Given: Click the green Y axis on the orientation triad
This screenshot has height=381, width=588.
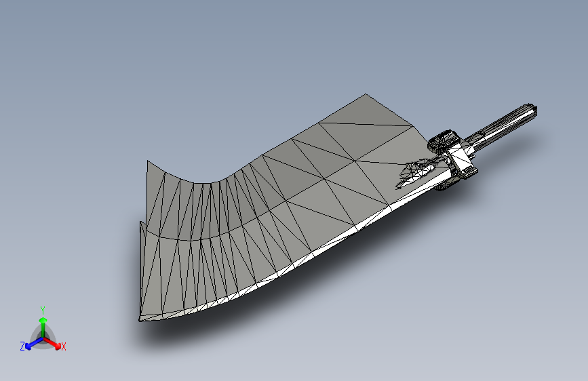Looking at the screenshot, I should click(x=43, y=327).
